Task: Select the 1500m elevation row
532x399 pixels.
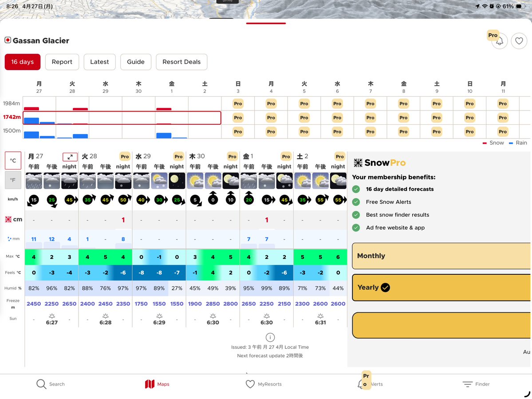Action: (12, 130)
